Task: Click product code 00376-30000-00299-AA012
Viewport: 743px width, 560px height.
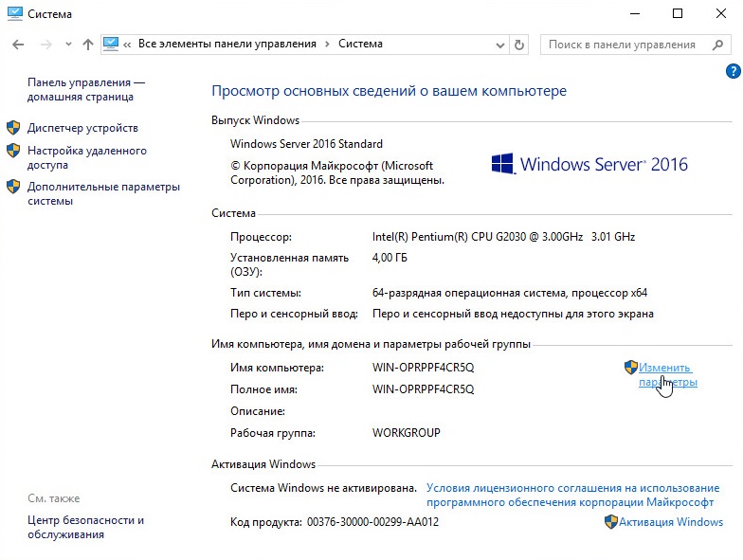Action: pos(373,522)
